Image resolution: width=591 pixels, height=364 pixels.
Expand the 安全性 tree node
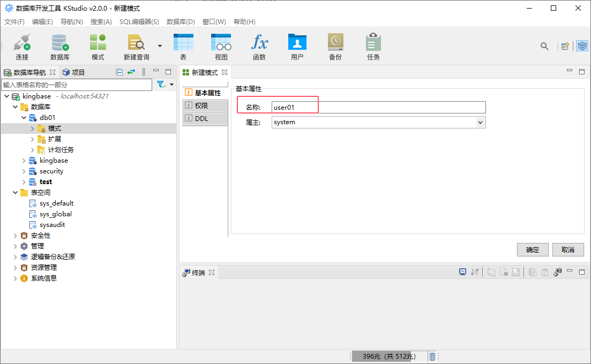(x=15, y=236)
